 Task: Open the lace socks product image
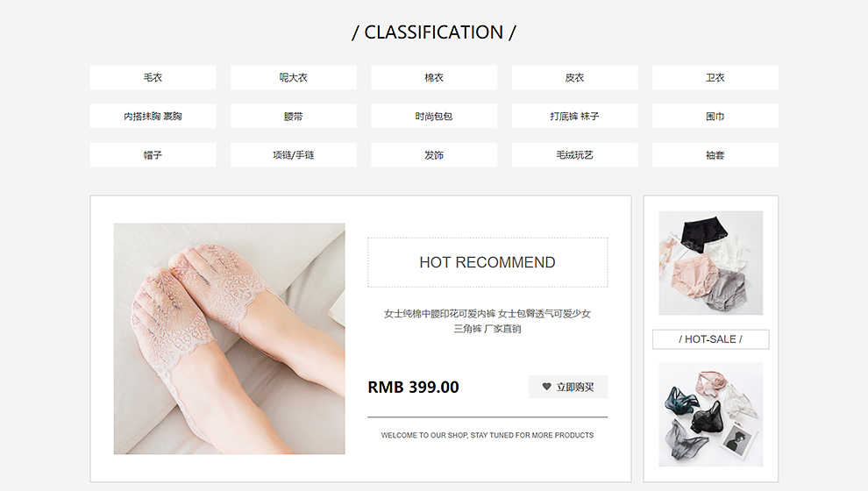229,338
